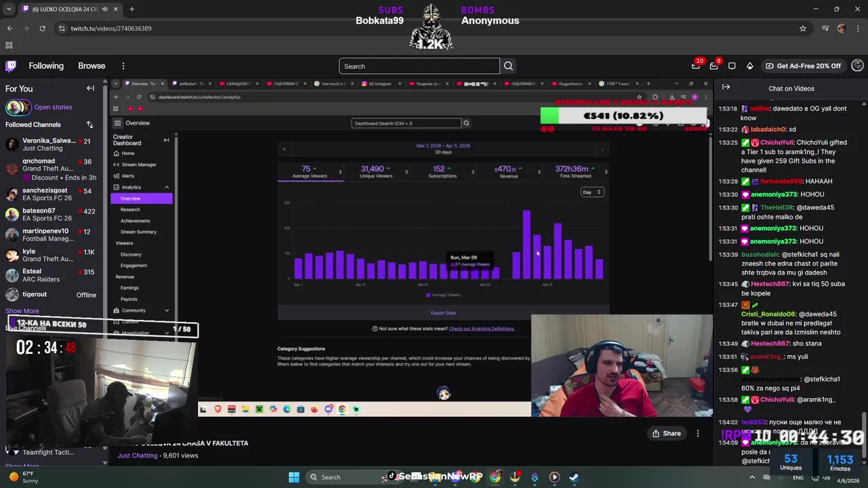Open the whispers chat bubble icon

732,66
